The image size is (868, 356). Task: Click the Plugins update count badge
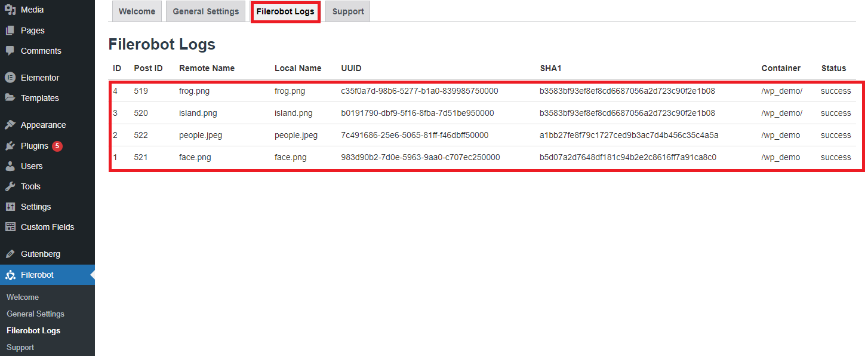(57, 146)
